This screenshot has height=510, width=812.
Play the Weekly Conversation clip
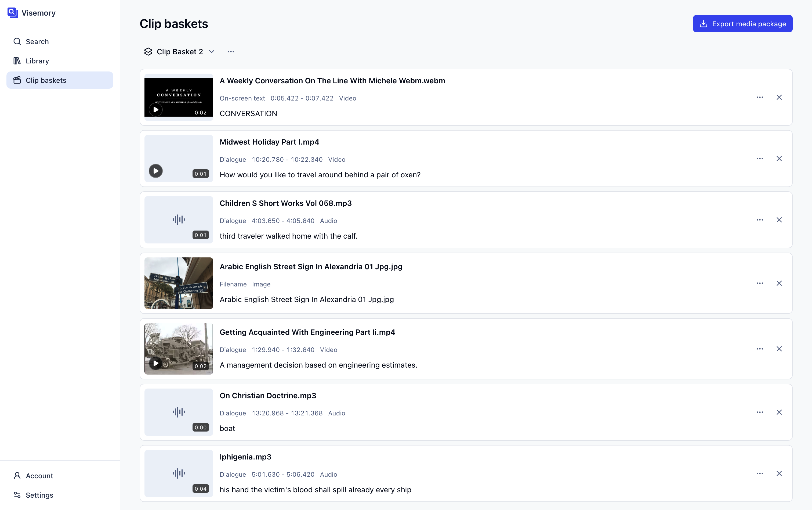click(156, 110)
